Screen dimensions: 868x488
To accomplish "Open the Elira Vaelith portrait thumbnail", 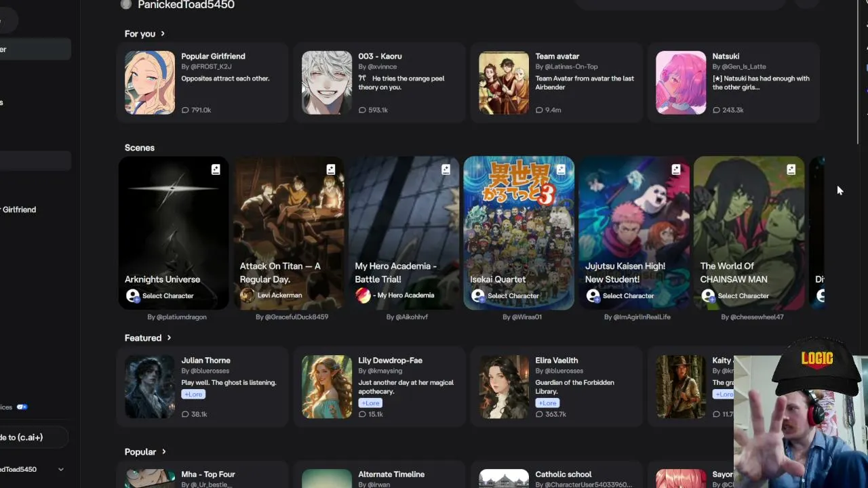I will pos(504,387).
